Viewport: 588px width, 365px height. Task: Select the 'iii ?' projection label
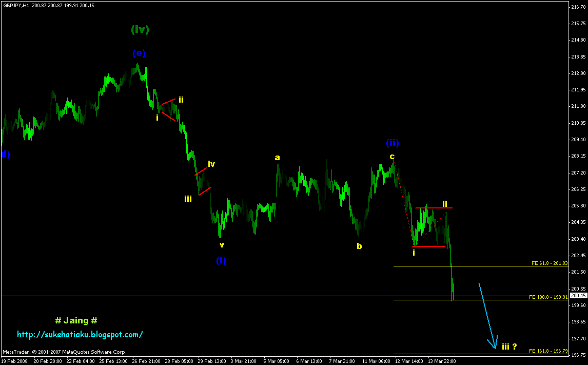(509, 347)
